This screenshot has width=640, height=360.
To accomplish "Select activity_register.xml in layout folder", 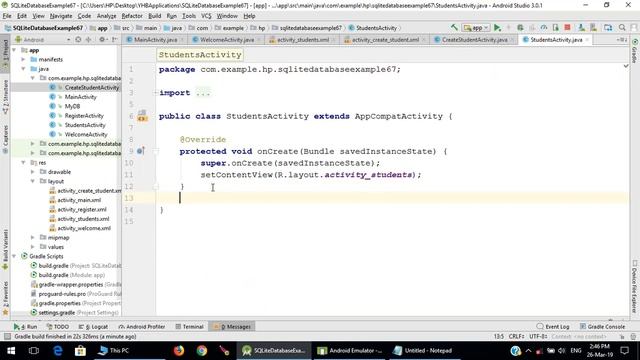I will click(82, 209).
